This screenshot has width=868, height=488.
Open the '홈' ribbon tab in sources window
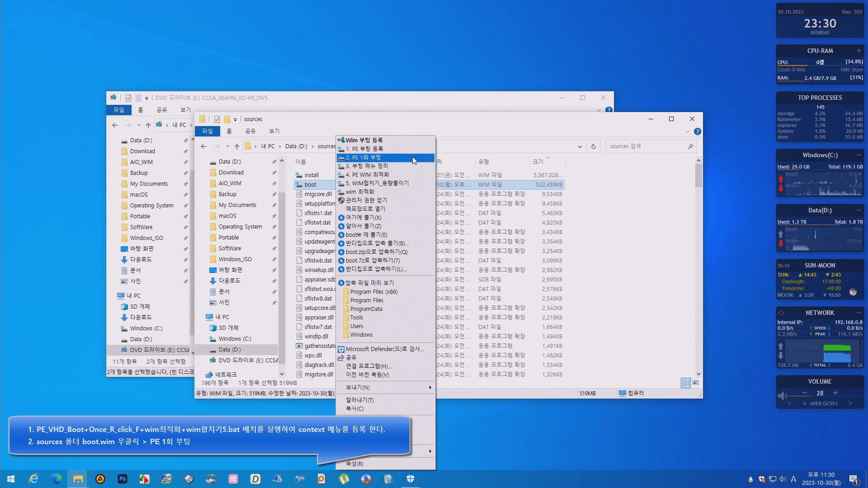click(x=229, y=131)
